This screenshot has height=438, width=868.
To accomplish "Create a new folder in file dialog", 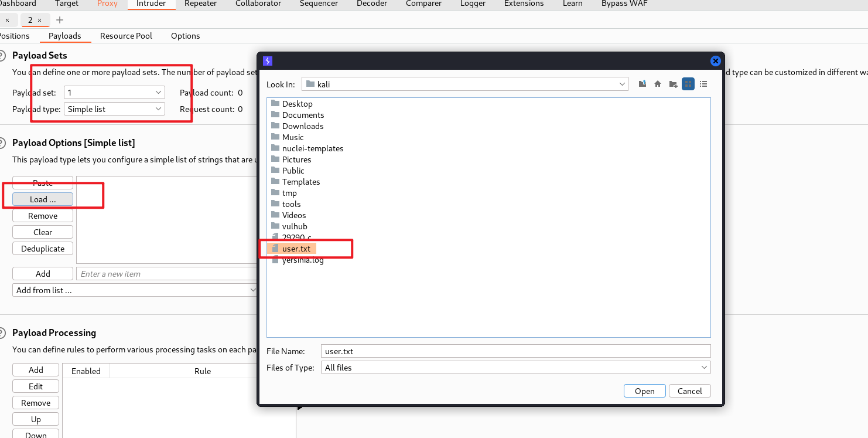I will pyautogui.click(x=673, y=84).
